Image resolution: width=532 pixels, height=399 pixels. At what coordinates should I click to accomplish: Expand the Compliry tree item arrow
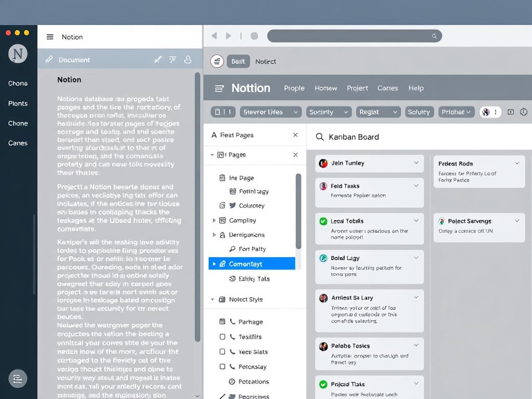(214, 220)
